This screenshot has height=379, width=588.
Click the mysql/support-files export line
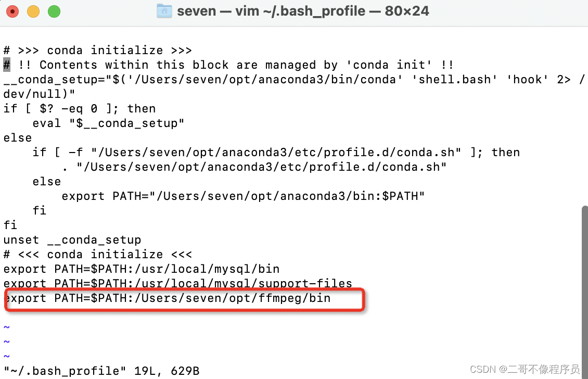click(x=177, y=284)
